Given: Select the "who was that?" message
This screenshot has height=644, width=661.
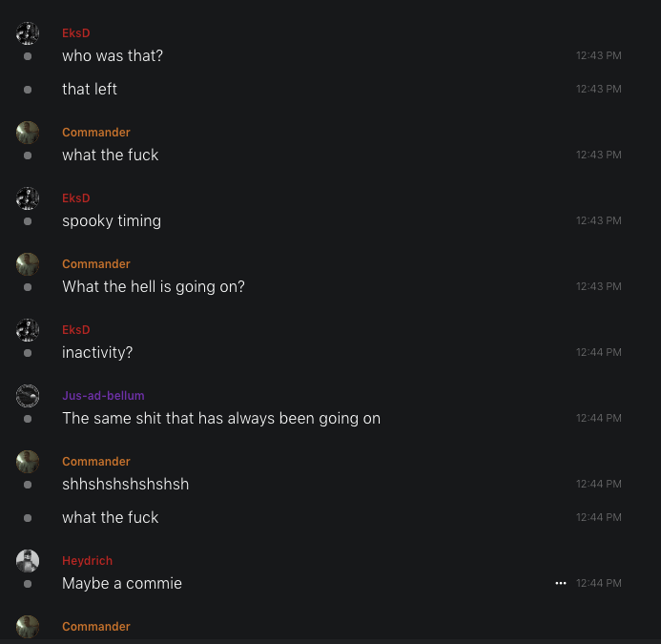Looking at the screenshot, I should [113, 56].
